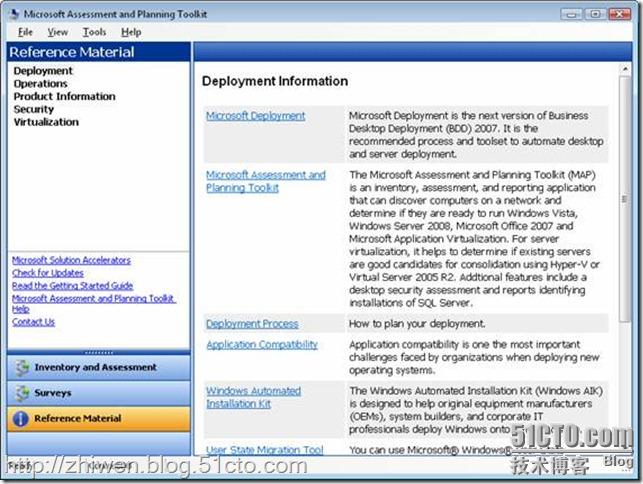Click the application icon in title bar
The image size is (643, 484).
15,14
